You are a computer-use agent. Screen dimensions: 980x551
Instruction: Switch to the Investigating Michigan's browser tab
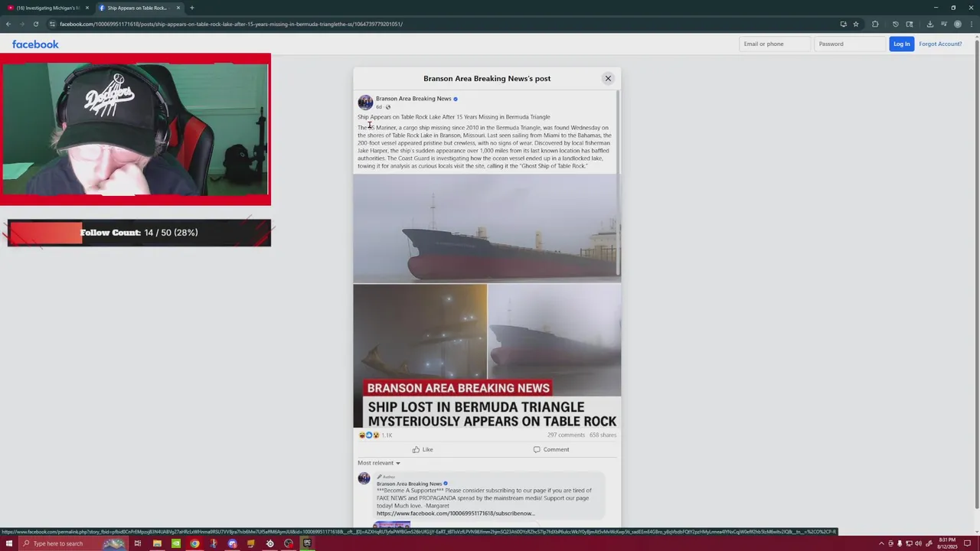[x=47, y=8]
